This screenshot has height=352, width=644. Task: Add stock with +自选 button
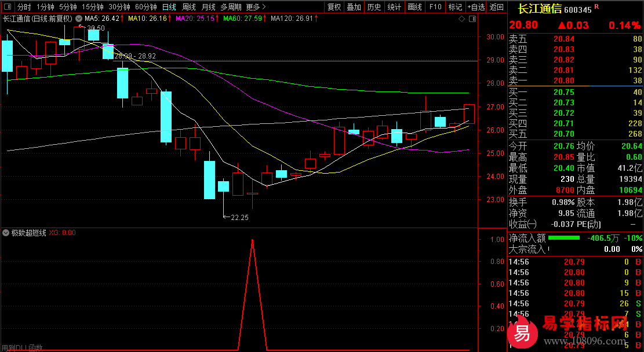point(476,7)
